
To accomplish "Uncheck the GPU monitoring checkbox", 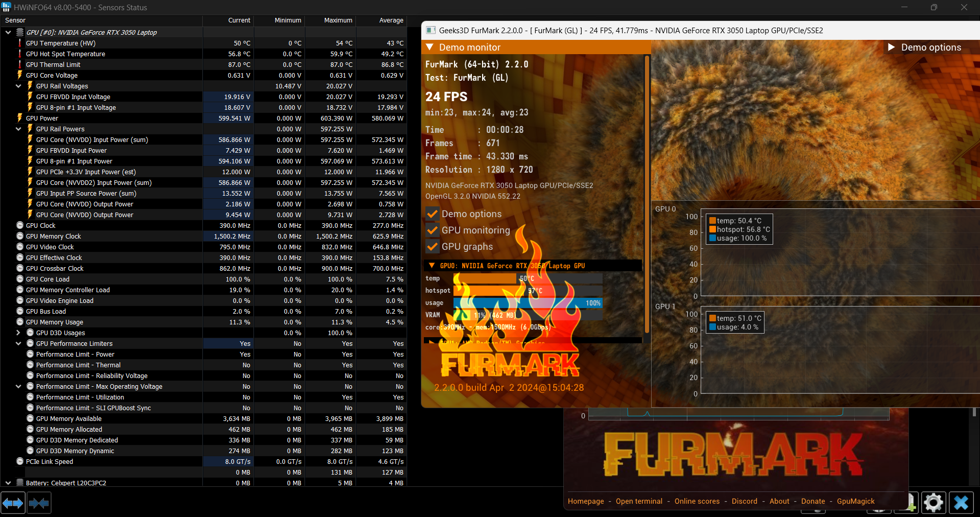I will click(x=433, y=230).
